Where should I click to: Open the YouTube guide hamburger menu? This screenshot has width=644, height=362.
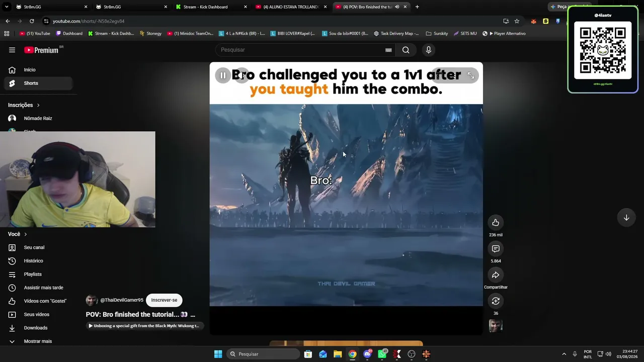click(x=12, y=50)
